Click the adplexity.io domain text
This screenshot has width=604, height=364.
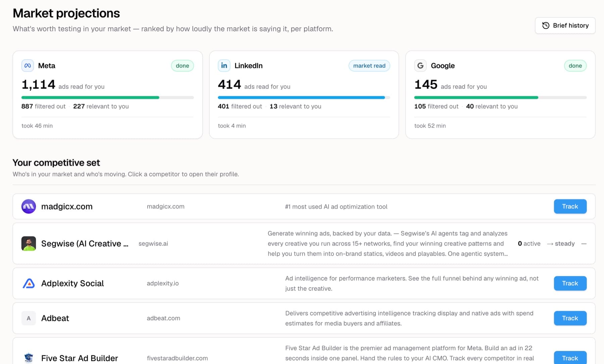pos(163,283)
